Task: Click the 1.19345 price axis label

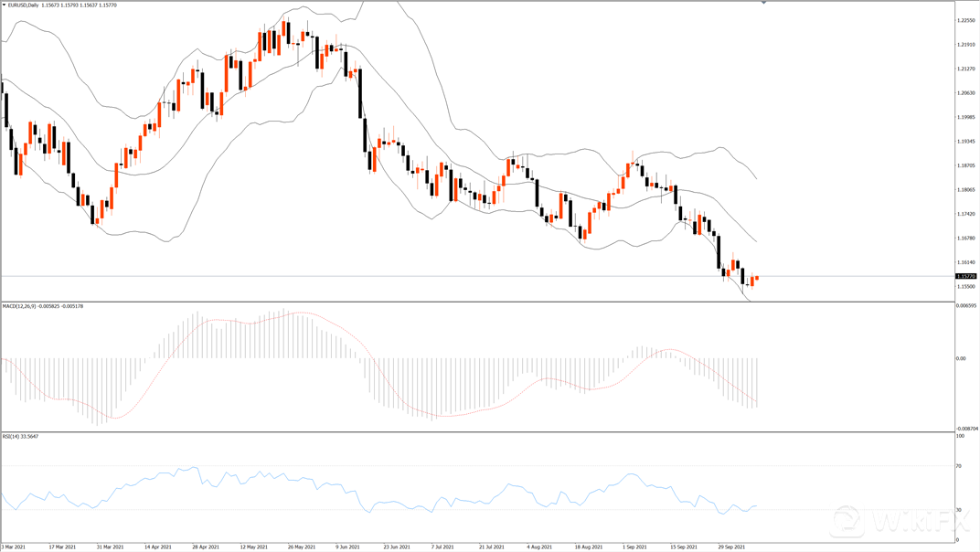Action: click(x=965, y=142)
